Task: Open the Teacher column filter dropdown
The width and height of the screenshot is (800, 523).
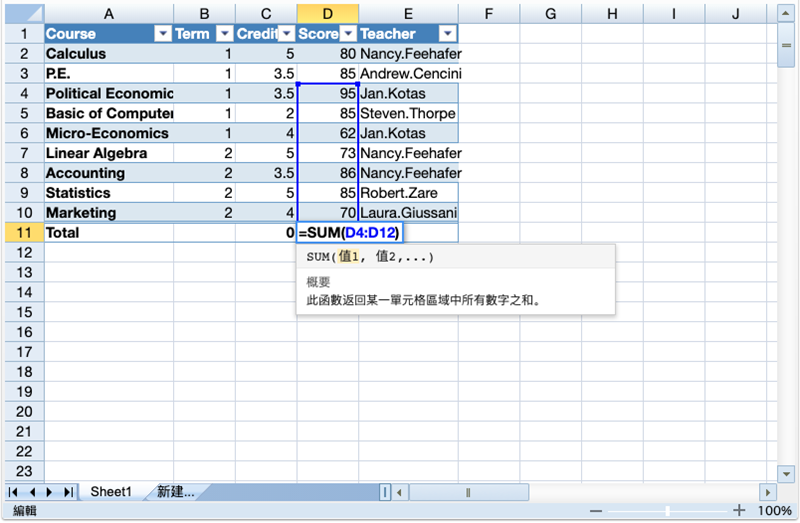Action: (x=448, y=33)
